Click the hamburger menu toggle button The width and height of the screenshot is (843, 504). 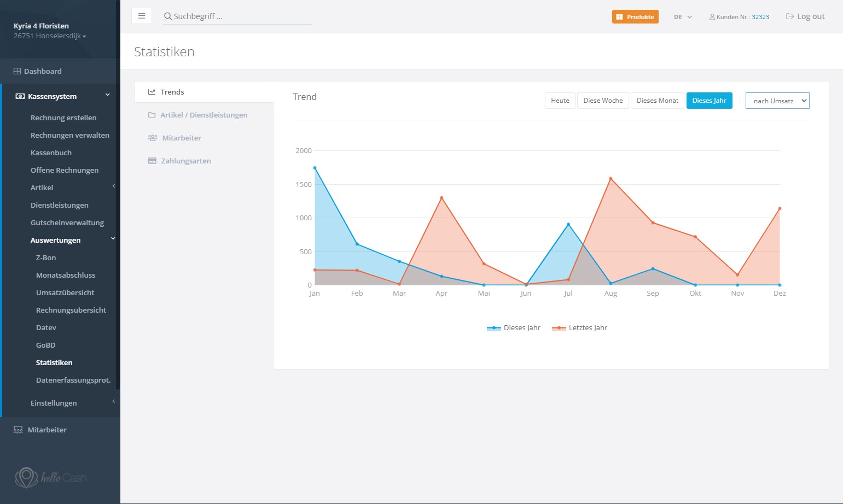(142, 16)
